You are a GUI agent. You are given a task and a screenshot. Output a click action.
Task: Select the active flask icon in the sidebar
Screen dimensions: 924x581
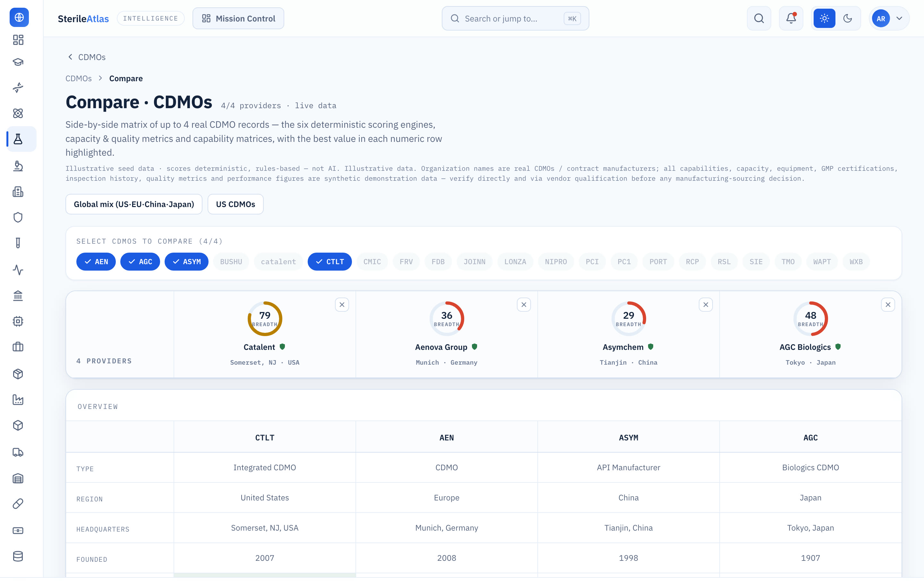coord(18,139)
